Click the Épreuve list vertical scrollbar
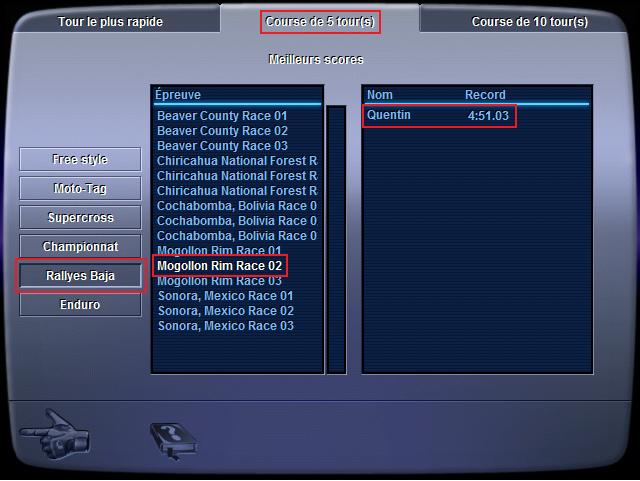 coord(336,240)
